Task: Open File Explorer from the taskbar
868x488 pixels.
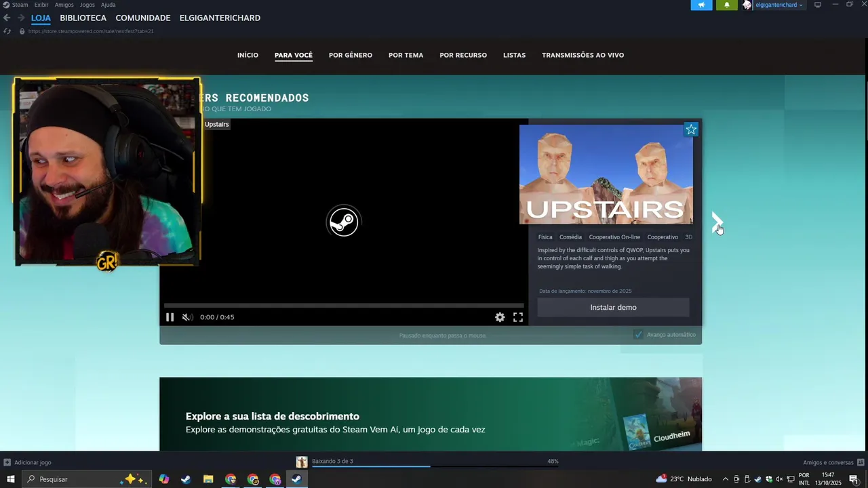Action: coord(208,479)
